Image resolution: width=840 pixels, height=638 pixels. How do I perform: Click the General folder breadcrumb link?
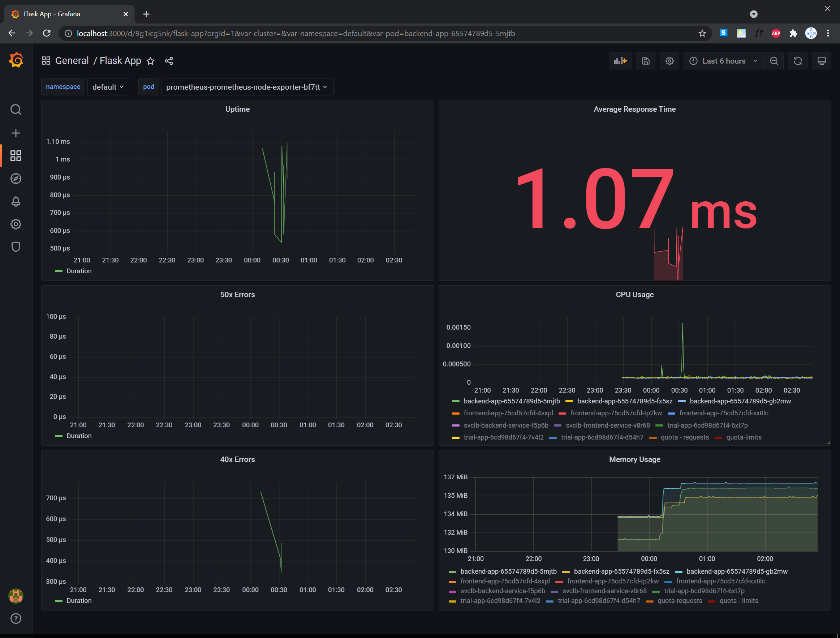pyautogui.click(x=72, y=61)
